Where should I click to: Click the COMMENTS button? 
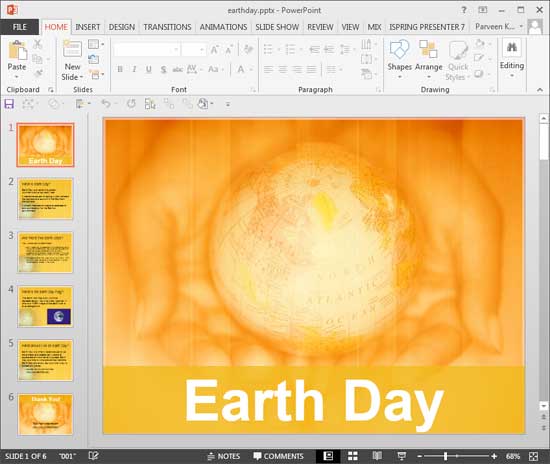click(279, 456)
